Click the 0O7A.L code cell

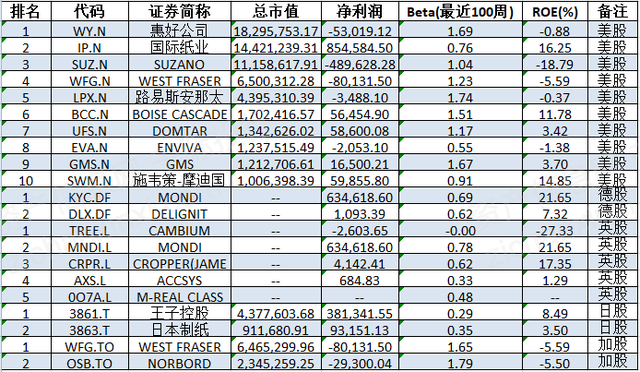click(x=90, y=297)
